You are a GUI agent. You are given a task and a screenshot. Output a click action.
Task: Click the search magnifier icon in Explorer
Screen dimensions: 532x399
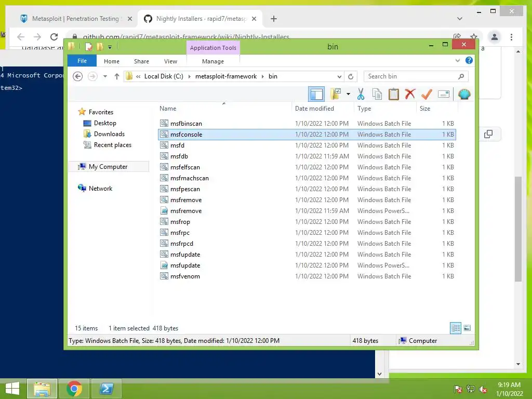pyautogui.click(x=461, y=76)
